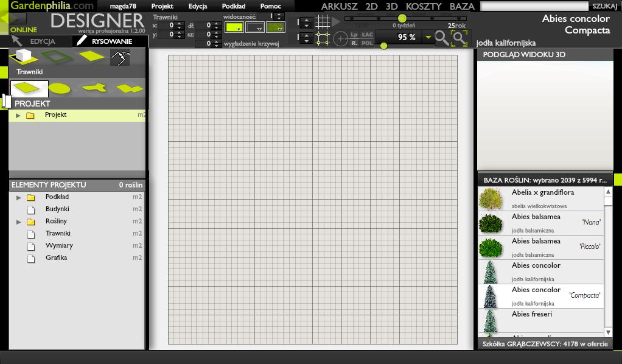Click the ARKUSZ view button
This screenshot has height=364, width=622.
tap(339, 6)
